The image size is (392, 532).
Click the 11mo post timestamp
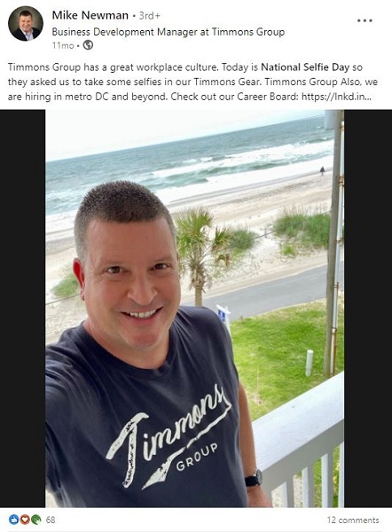pos(63,45)
